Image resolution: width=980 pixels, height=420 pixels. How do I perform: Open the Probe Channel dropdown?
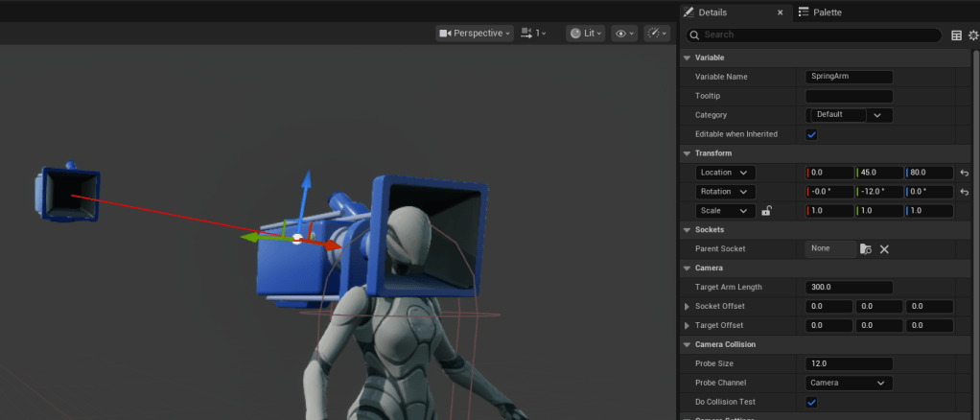(x=849, y=383)
